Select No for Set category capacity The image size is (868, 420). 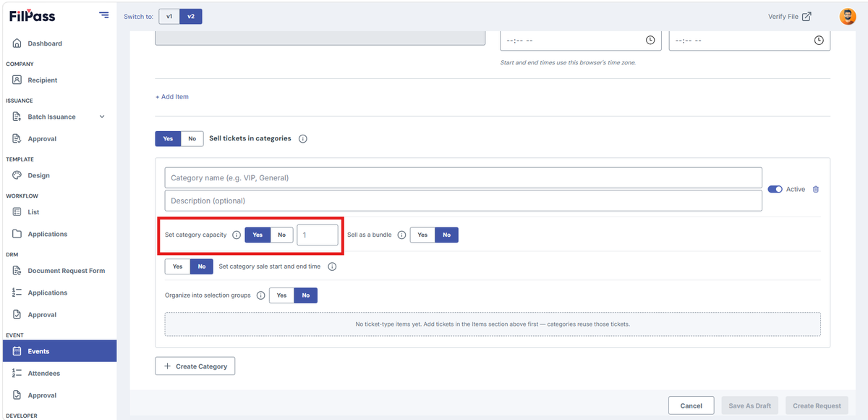[281, 235]
